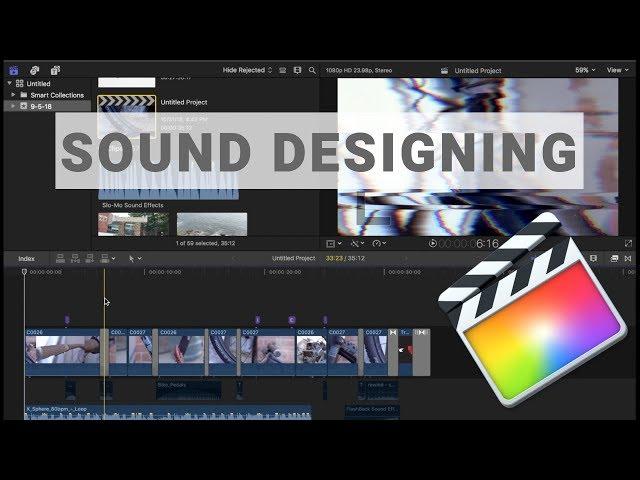This screenshot has width=640, height=480.
Task: Click the viewer timecode display
Action: pos(469,244)
